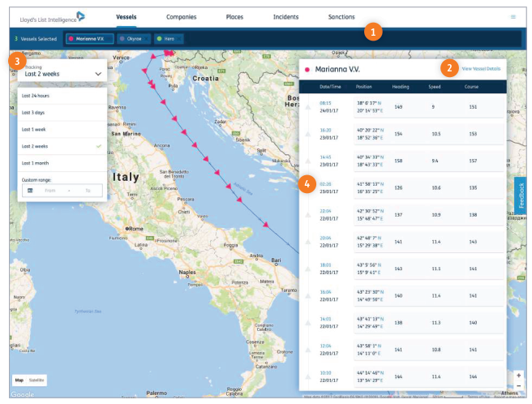The image size is (532, 404).
Task: Click the arrow icon for 14:01 22/01/17 row
Action: tap(307, 323)
